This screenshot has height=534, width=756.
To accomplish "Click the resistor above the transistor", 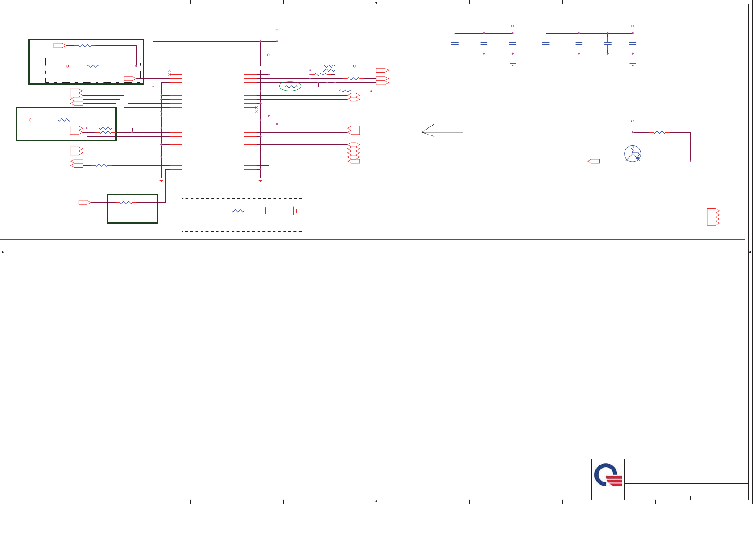I will (660, 132).
